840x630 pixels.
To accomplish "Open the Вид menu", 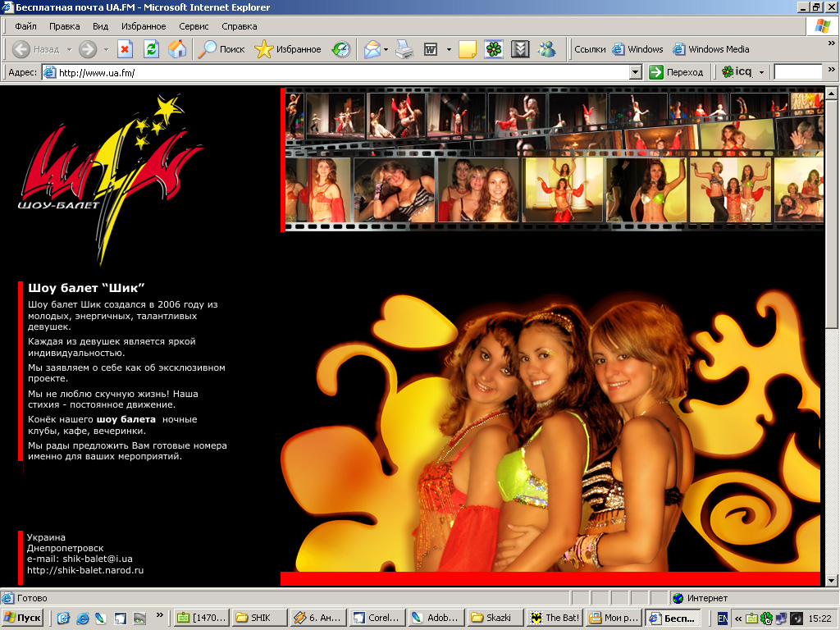I will [x=100, y=26].
